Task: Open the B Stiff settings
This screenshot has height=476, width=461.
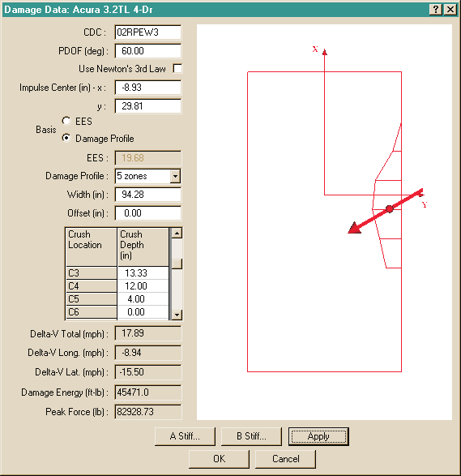Action: pos(251,436)
